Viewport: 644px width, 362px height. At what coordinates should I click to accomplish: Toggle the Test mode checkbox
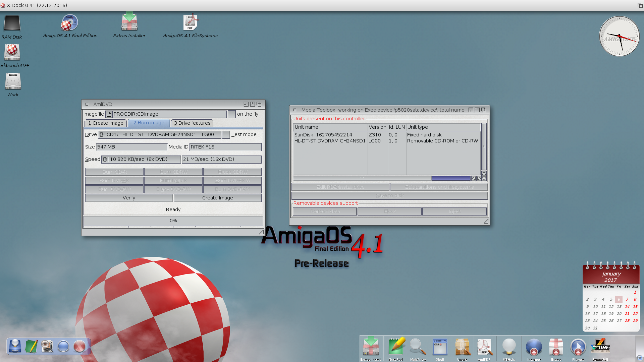tap(226, 135)
